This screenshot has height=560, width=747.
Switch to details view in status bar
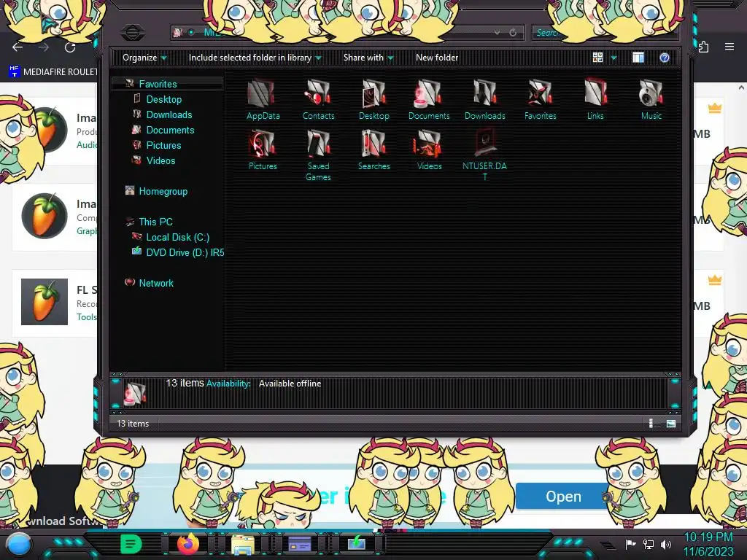(x=651, y=424)
